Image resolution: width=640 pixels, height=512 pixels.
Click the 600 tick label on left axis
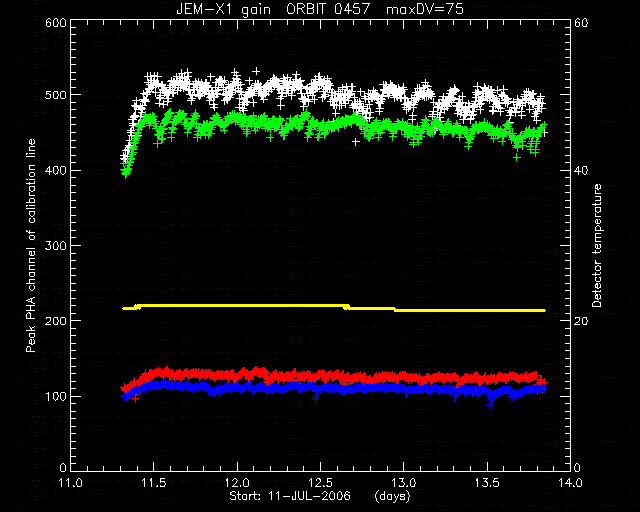click(x=56, y=22)
